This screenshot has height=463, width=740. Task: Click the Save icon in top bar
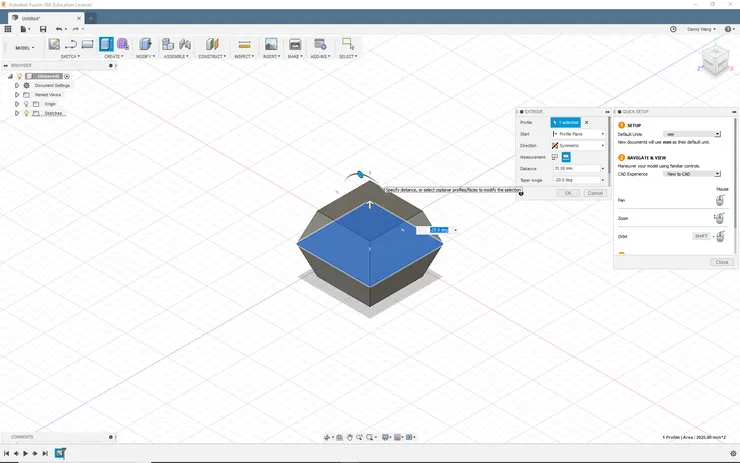tap(43, 29)
